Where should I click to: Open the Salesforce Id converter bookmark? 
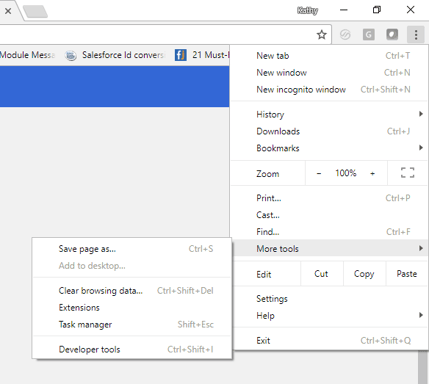pyautogui.click(x=115, y=55)
